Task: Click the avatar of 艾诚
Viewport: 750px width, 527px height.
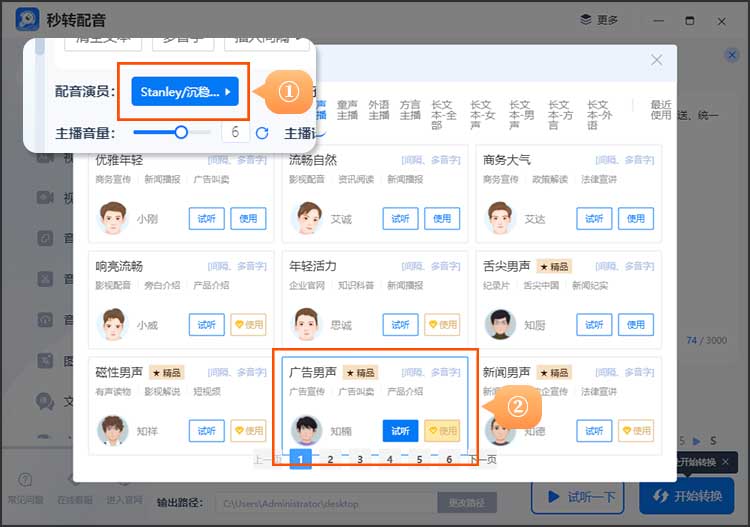Action: tap(307, 218)
